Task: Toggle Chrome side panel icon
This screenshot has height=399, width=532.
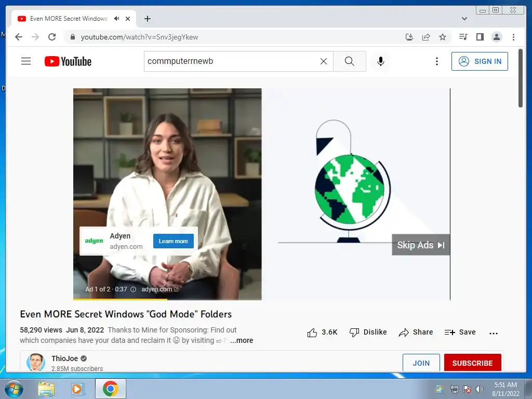Action: pyautogui.click(x=480, y=37)
